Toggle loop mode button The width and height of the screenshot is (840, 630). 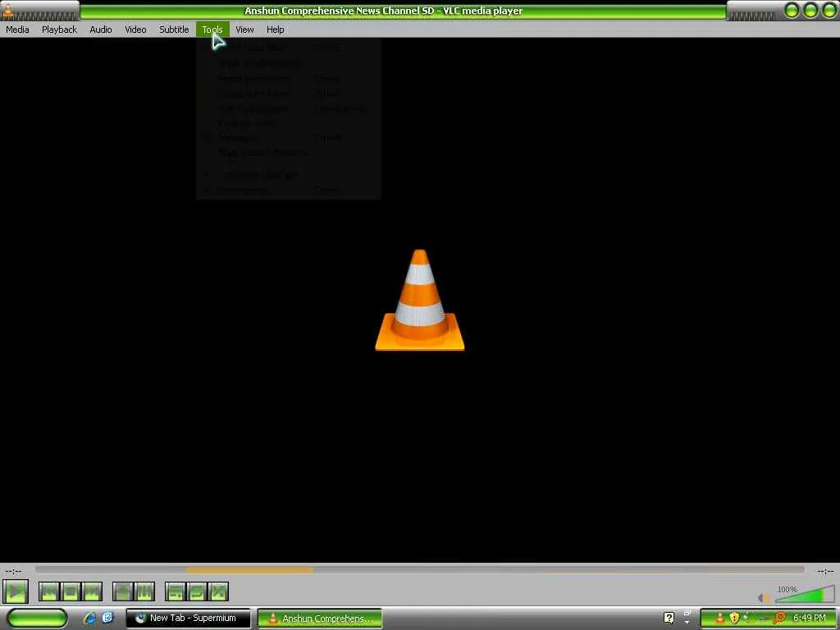tap(197, 592)
